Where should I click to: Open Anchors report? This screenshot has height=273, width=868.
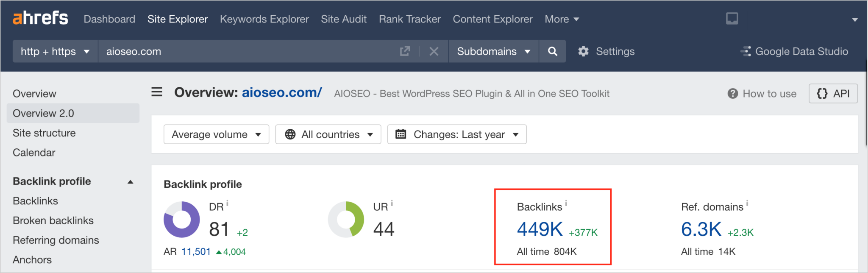(x=32, y=259)
